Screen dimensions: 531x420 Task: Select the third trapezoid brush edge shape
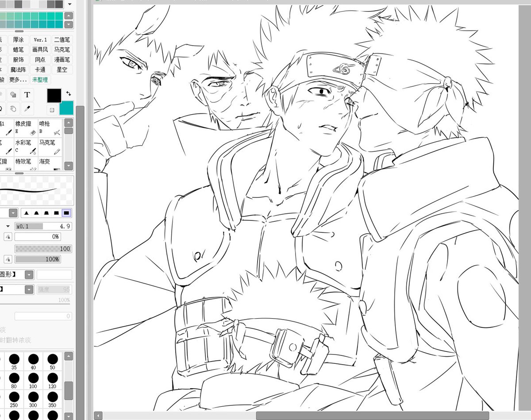click(46, 213)
